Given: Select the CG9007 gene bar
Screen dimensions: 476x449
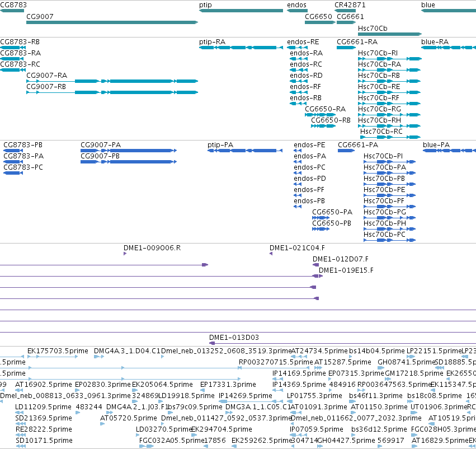Looking at the screenshot, I should pos(112,22).
